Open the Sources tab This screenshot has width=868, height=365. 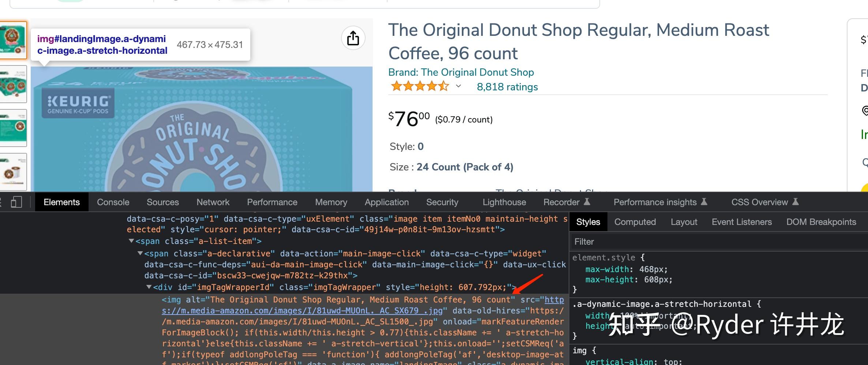163,202
